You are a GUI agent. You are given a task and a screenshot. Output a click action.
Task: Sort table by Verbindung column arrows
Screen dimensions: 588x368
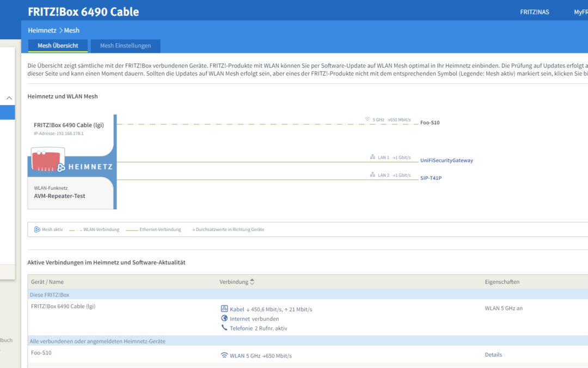tap(252, 282)
